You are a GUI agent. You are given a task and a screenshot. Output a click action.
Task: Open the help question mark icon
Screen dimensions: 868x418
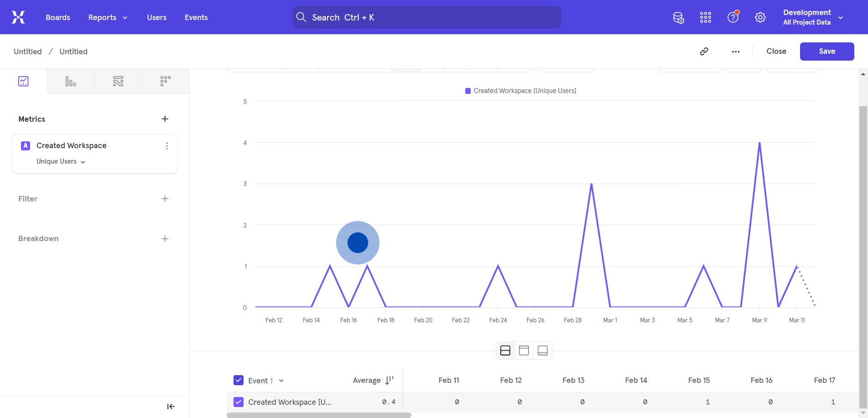pyautogui.click(x=733, y=18)
